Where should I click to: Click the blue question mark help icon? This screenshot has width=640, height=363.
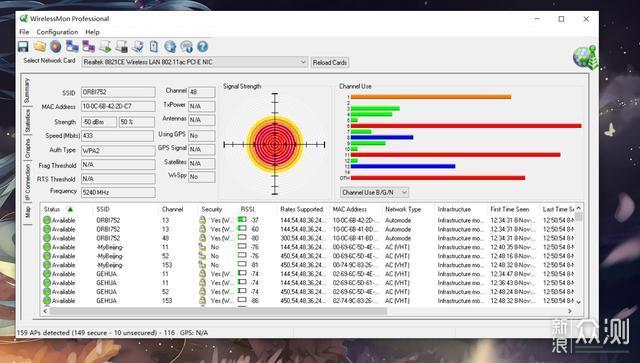[x=203, y=47]
